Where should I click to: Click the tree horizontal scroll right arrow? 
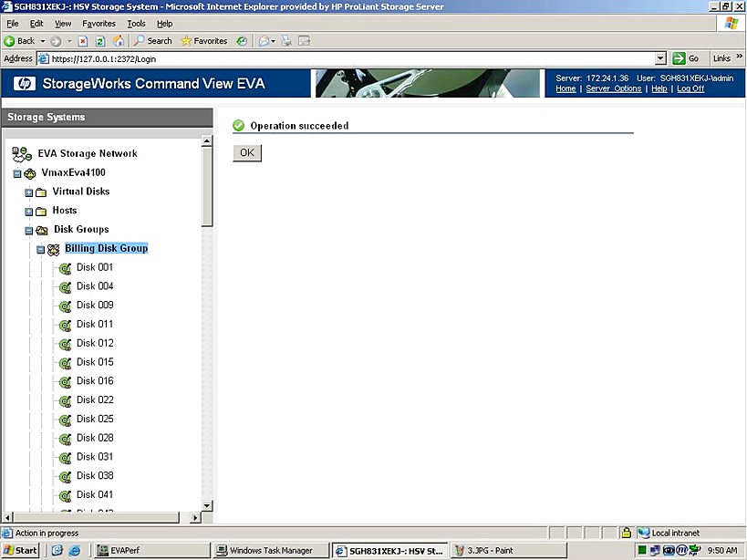[x=195, y=517]
